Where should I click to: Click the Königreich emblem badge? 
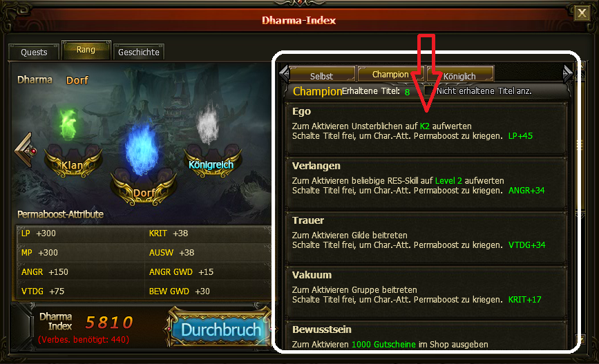pyautogui.click(x=211, y=162)
